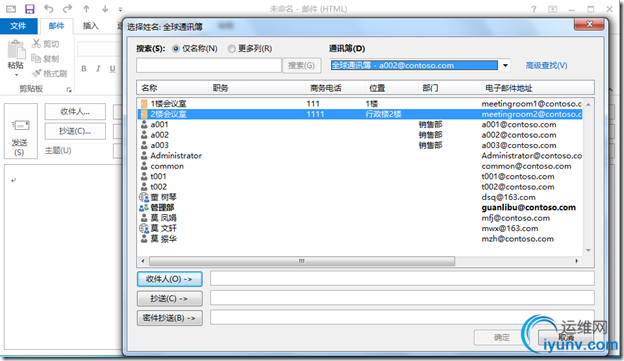Click the Redo arrow icon
Image resolution: width=624 pixels, height=361 pixels.
tap(68, 8)
